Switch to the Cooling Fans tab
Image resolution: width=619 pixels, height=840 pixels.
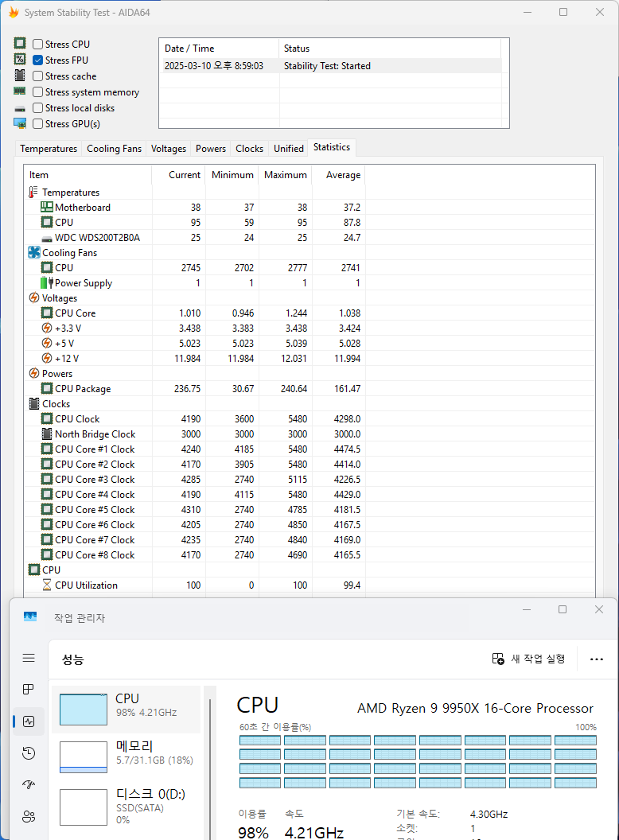[114, 149]
